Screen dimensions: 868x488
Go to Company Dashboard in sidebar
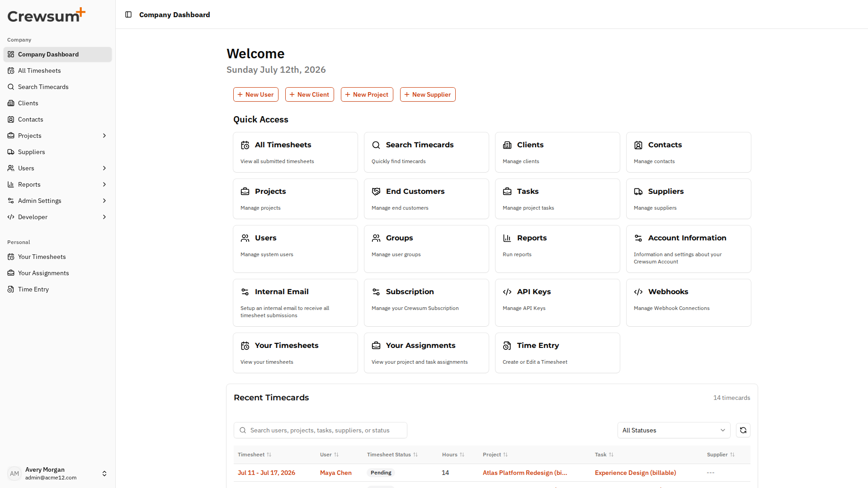[57, 54]
